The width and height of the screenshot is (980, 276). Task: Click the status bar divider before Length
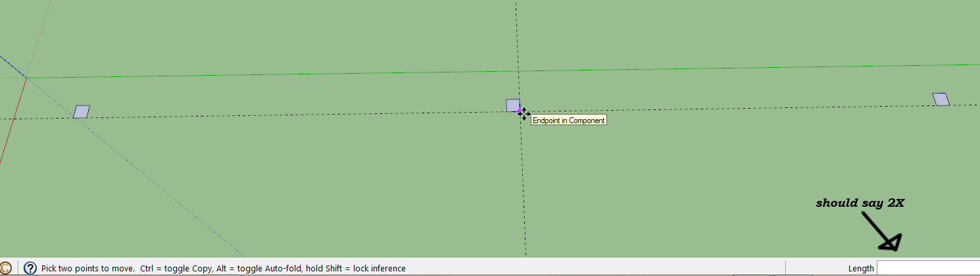tap(785, 268)
